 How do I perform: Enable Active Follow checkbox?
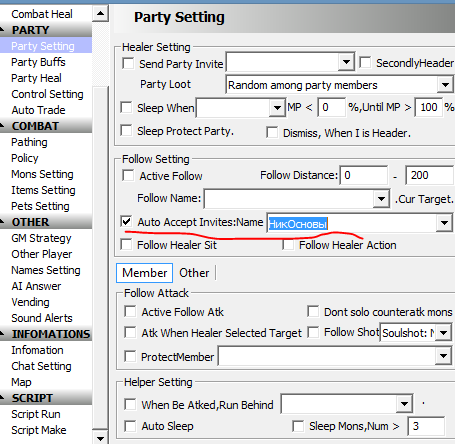pyautogui.click(x=128, y=175)
